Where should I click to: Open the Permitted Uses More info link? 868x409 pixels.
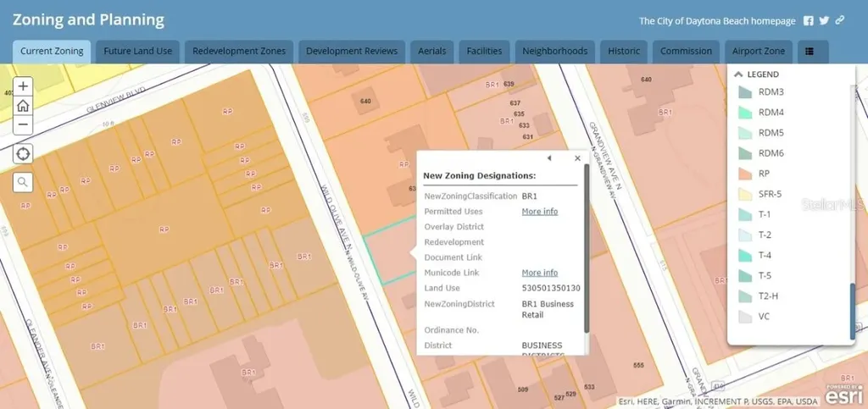[x=539, y=212]
